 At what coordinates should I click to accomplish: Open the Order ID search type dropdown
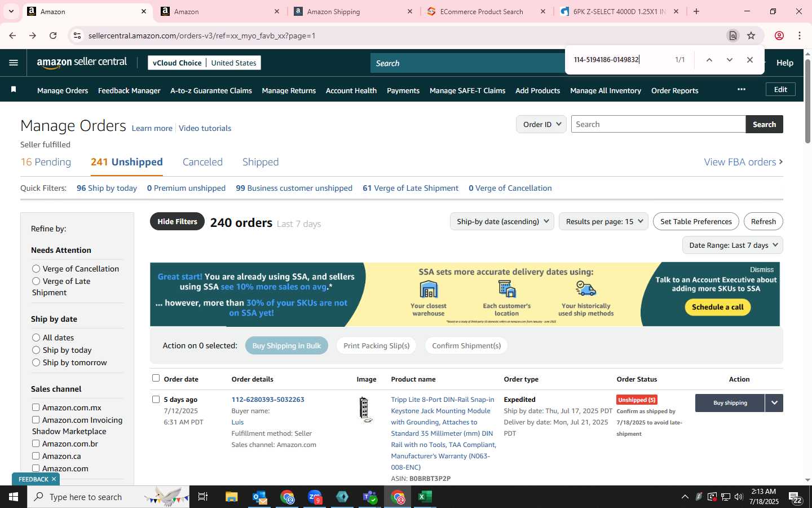pos(541,124)
